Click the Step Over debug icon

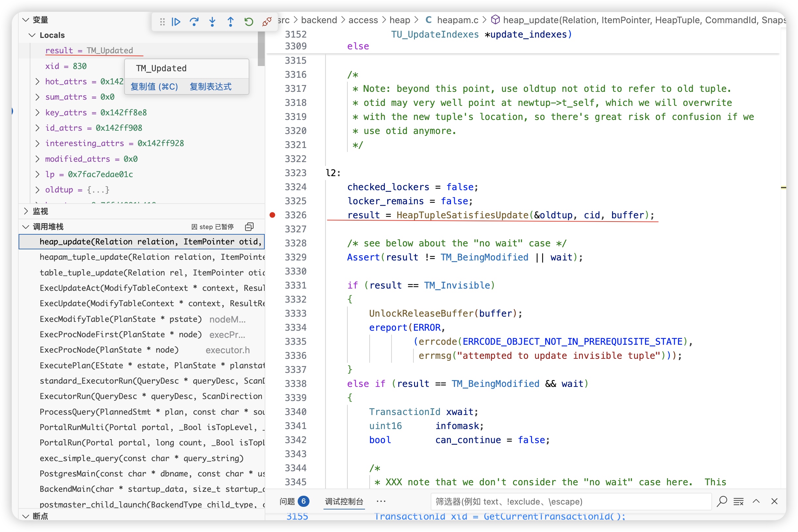tap(194, 22)
